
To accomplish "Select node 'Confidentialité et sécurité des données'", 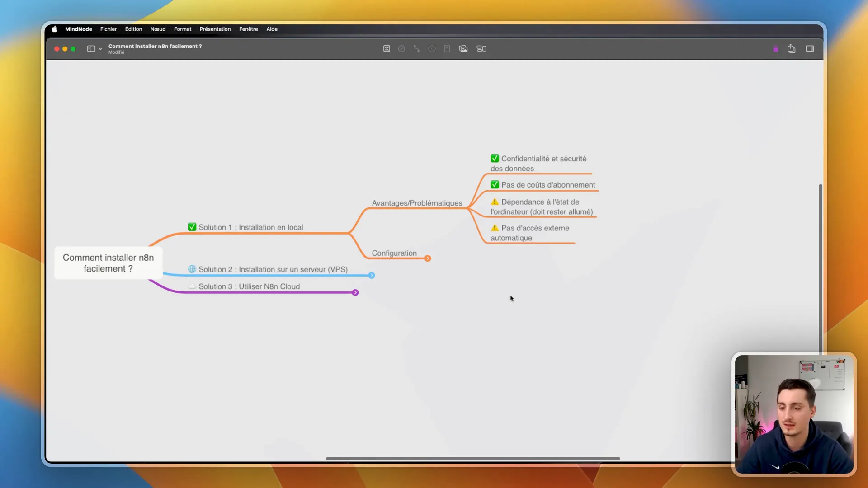I will pos(538,164).
